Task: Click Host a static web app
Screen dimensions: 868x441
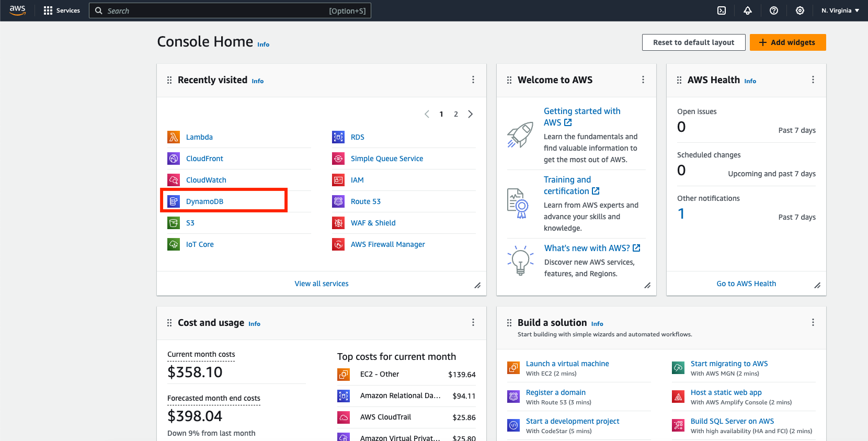Action: 726,392
